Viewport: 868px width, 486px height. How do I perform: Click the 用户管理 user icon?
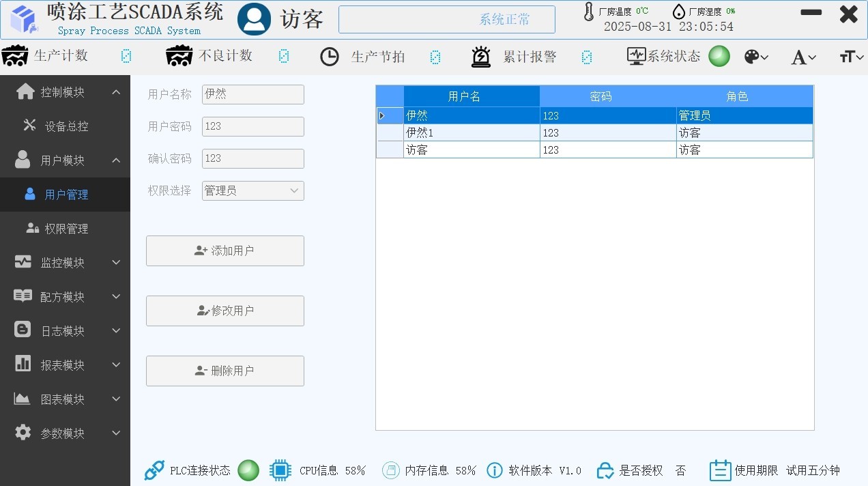point(30,194)
